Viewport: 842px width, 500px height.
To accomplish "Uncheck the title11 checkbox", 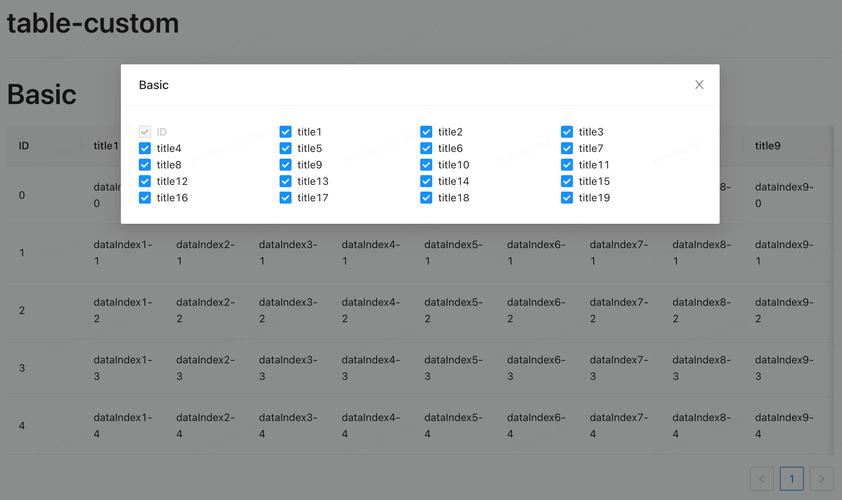I will pos(567,165).
